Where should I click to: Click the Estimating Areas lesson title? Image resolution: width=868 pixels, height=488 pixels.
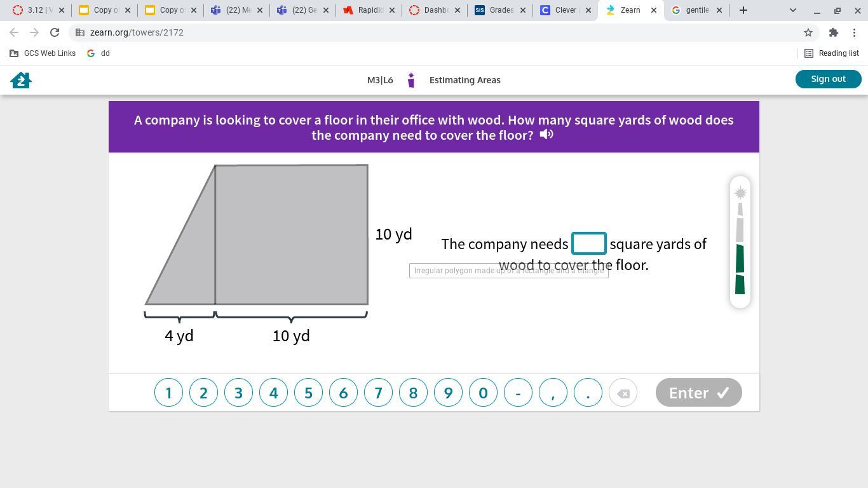click(465, 80)
